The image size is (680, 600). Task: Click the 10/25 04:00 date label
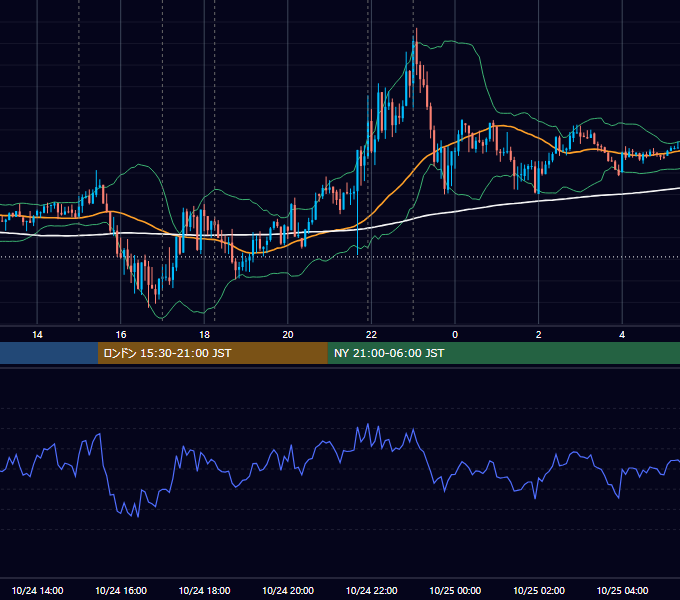click(622, 590)
